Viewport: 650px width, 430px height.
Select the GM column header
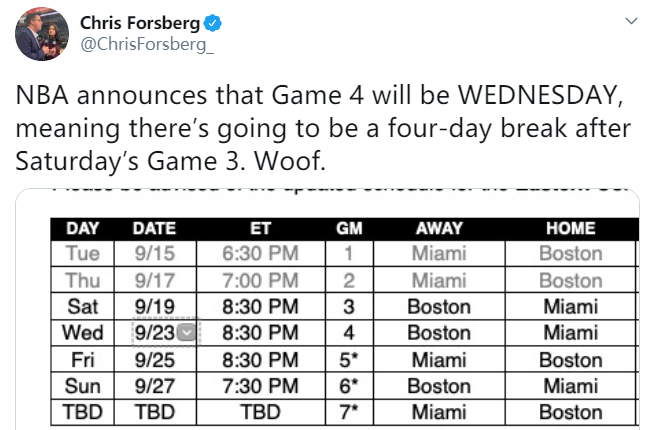pyautogui.click(x=344, y=228)
